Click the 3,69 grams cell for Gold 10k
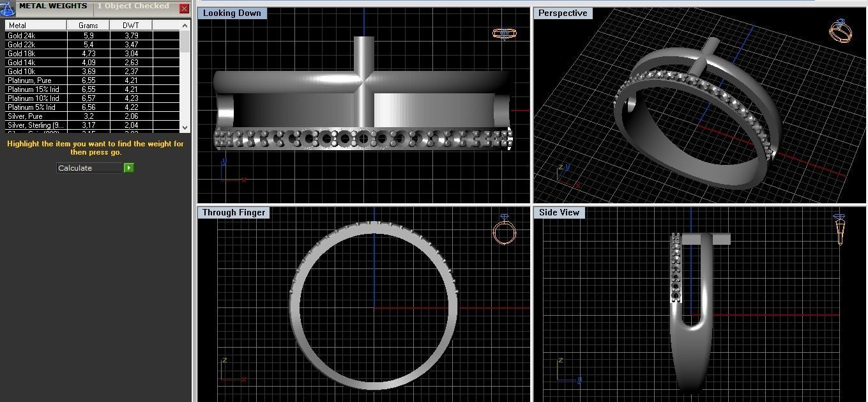 point(88,72)
